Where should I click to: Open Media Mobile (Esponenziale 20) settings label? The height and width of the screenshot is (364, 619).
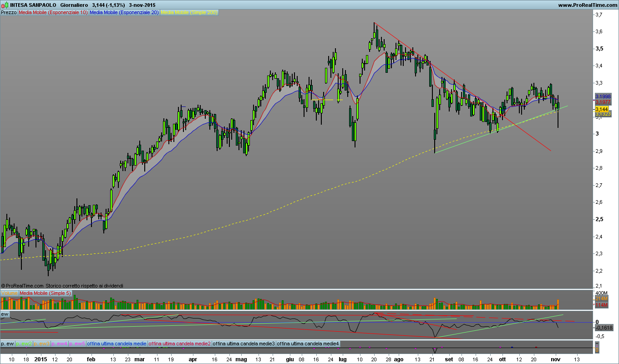coord(124,13)
